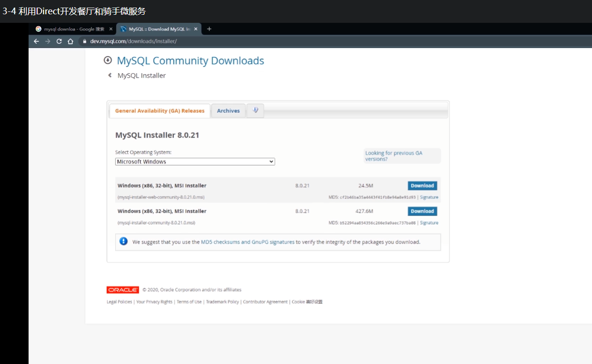Click MySQL Installer breadcrumb text
This screenshot has height=364, width=592.
tap(142, 75)
